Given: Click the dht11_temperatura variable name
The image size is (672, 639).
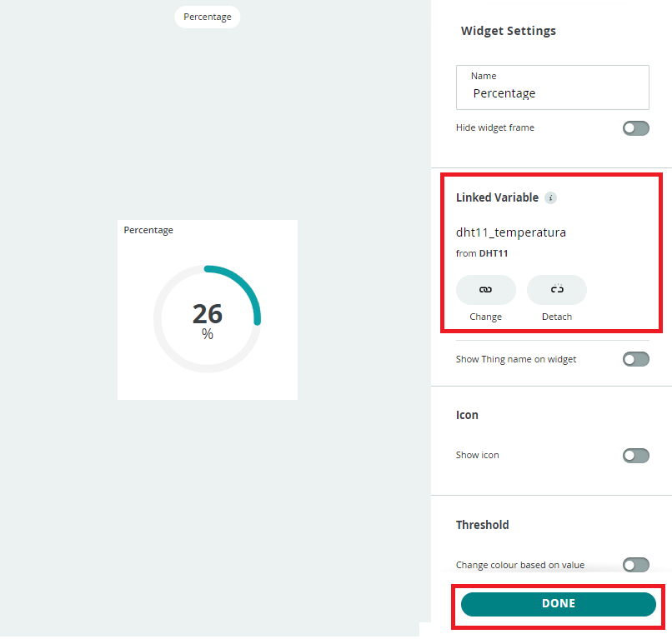Looking at the screenshot, I should click(x=511, y=232).
